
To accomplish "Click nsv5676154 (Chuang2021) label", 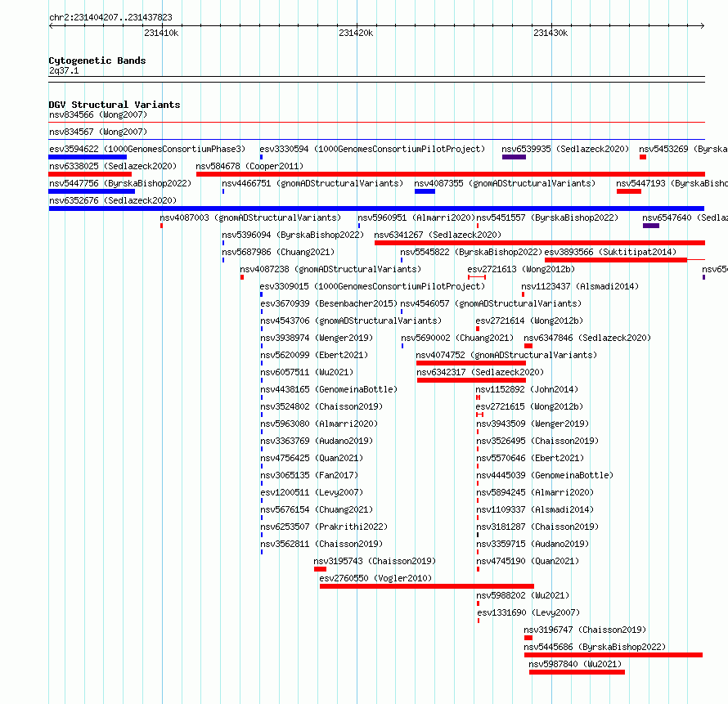I will tap(317, 509).
